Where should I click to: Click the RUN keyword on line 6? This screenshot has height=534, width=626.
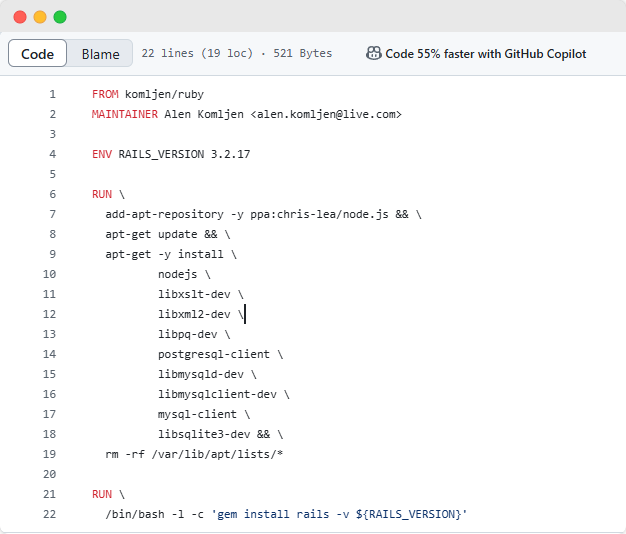pos(102,194)
